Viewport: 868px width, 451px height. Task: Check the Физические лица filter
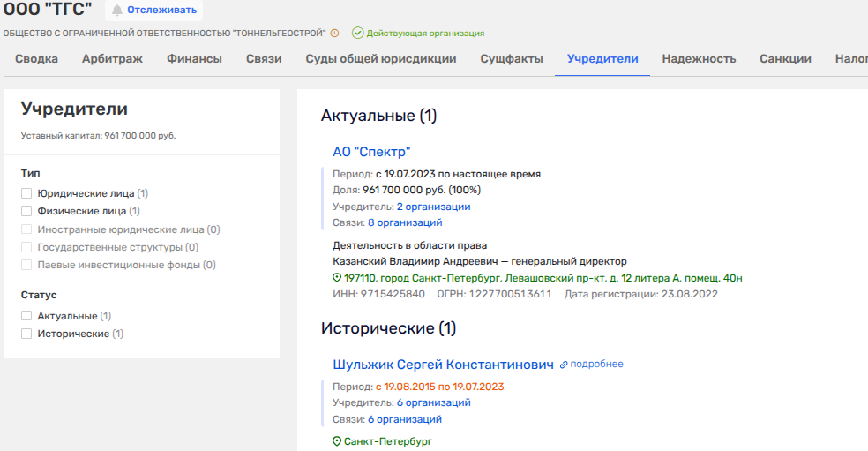pyautogui.click(x=26, y=211)
